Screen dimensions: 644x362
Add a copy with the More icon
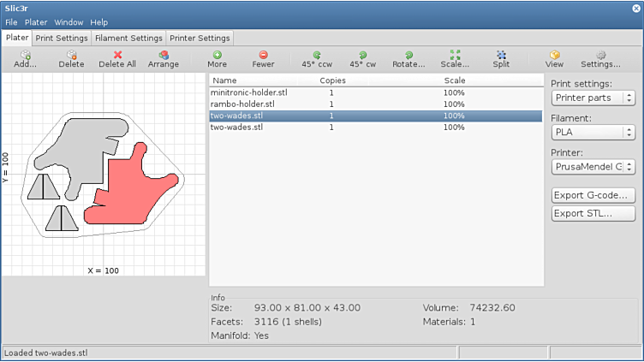pos(217,56)
